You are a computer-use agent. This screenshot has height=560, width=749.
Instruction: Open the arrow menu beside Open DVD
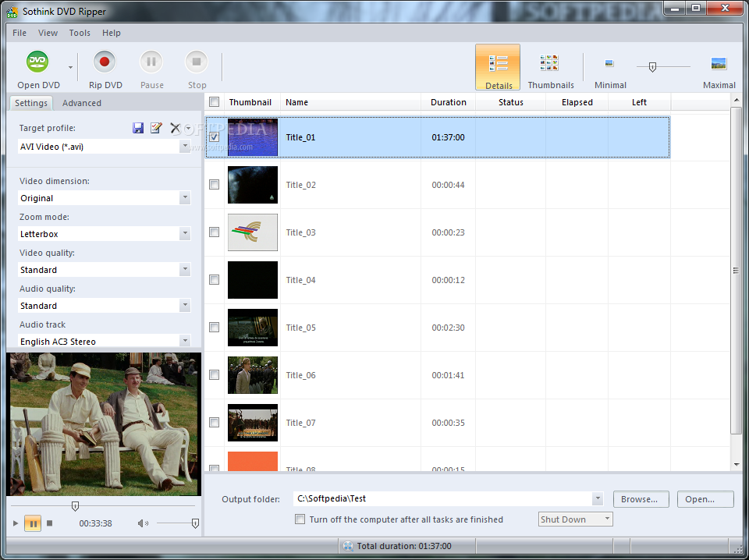click(x=70, y=67)
